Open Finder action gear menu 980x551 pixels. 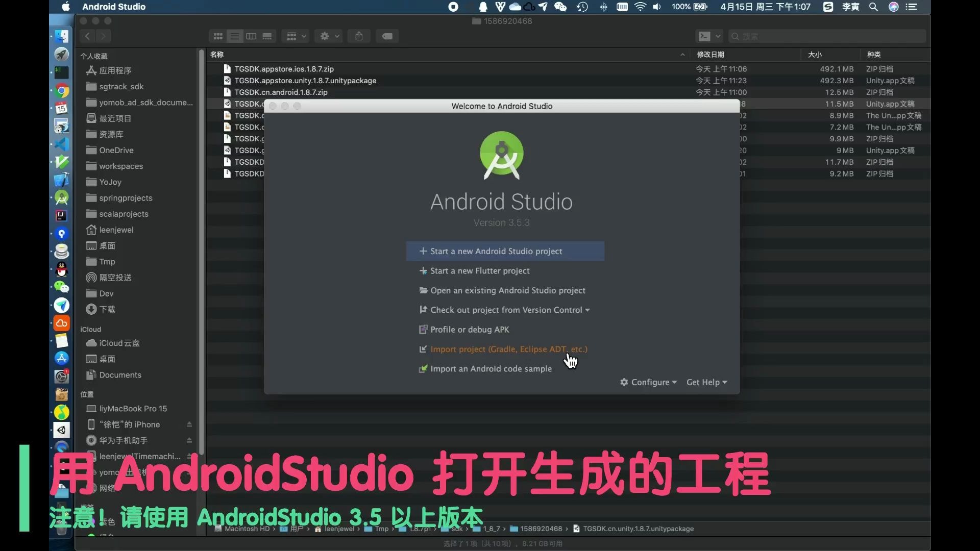[x=329, y=36]
